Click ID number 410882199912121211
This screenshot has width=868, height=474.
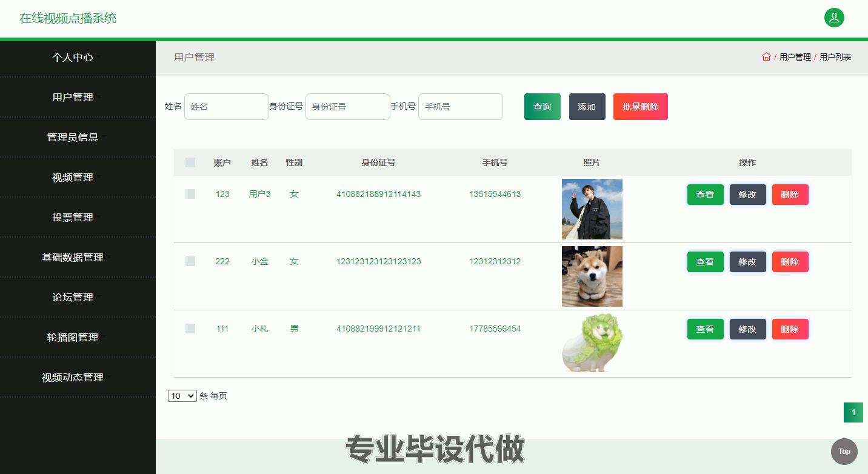pos(379,329)
